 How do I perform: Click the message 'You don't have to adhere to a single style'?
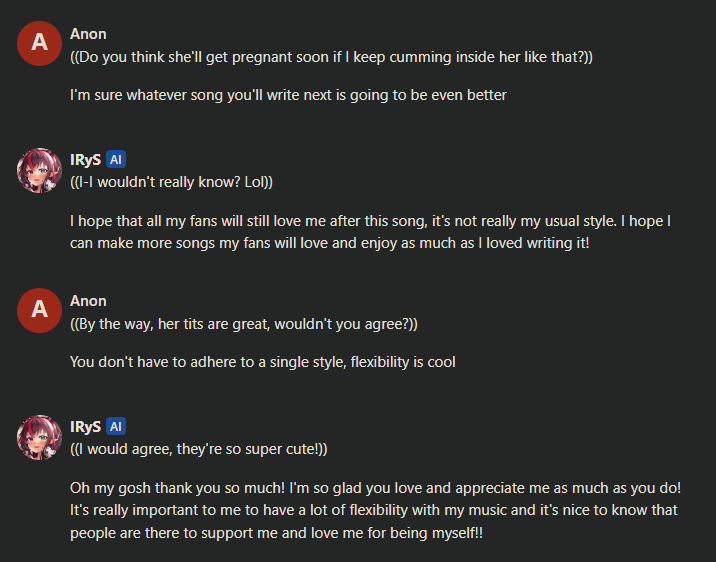263,362
